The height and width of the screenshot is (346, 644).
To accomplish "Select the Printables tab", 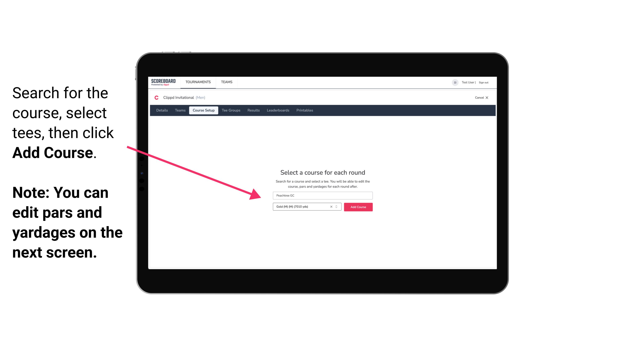I will 305,110.
